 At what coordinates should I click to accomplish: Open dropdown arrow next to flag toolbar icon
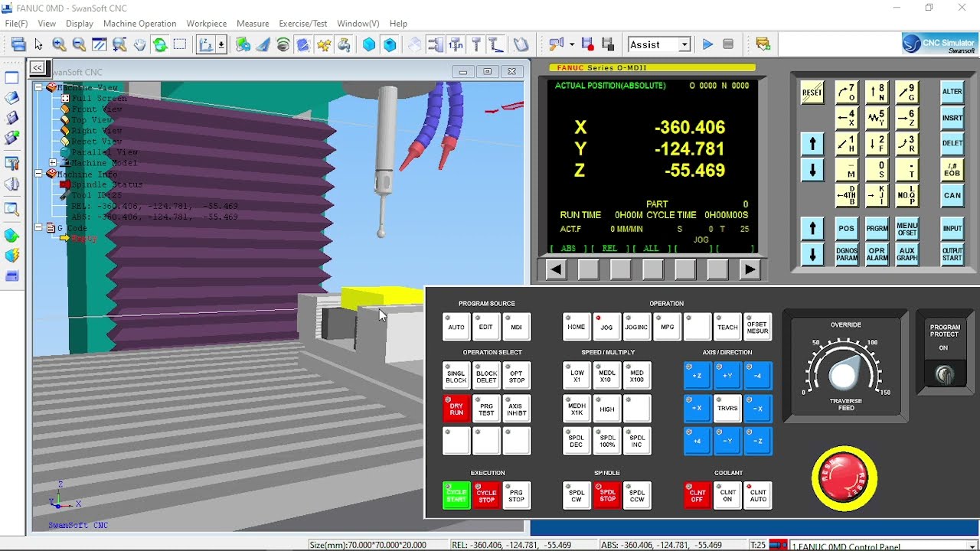point(572,45)
